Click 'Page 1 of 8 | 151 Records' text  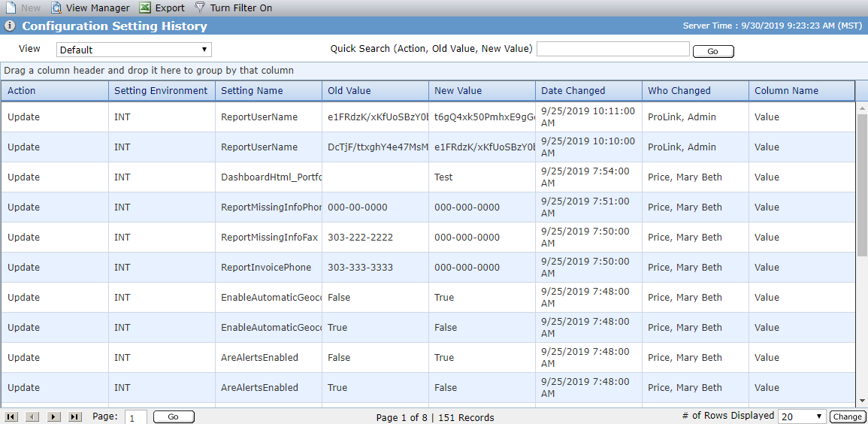tap(435, 417)
